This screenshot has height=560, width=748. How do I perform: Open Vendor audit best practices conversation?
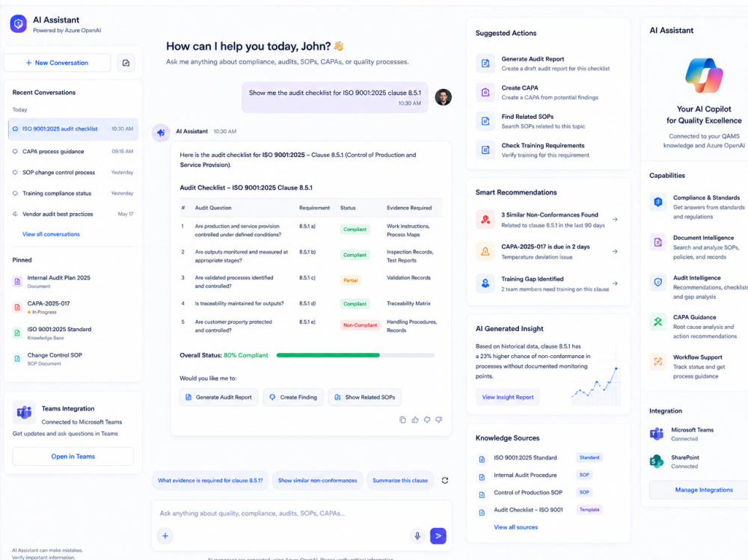(x=73, y=214)
